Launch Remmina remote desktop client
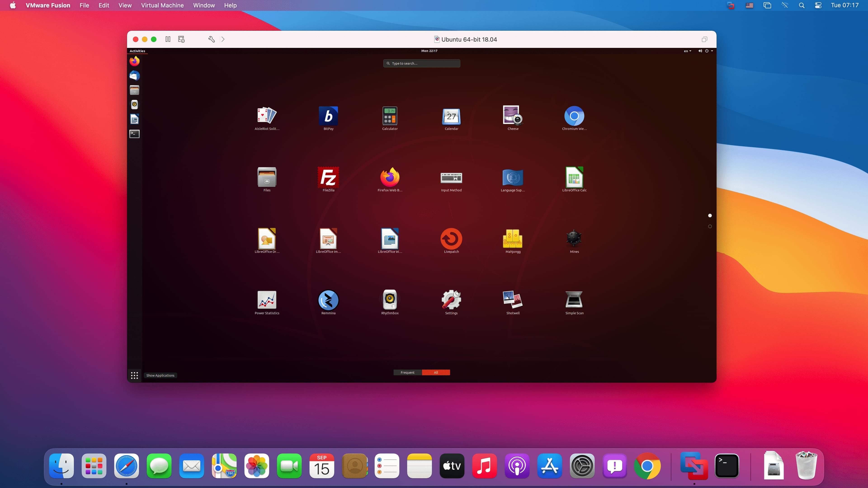 328,300
